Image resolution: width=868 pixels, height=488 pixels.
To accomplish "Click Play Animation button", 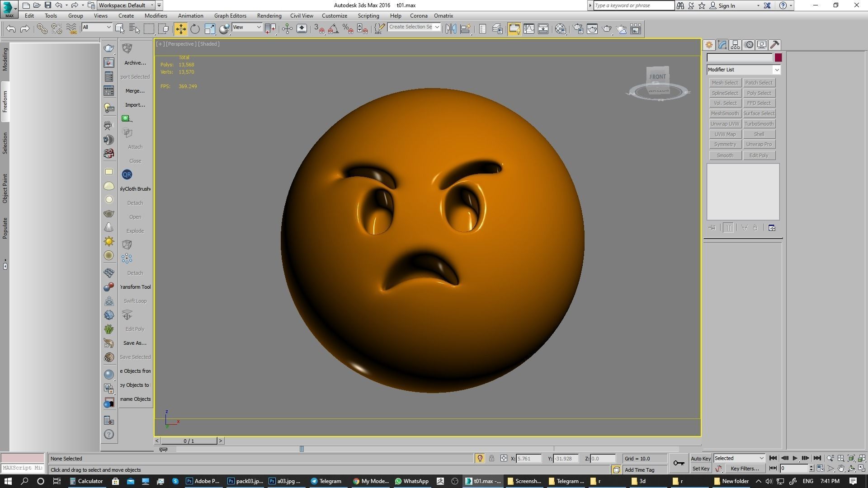I will (795, 458).
